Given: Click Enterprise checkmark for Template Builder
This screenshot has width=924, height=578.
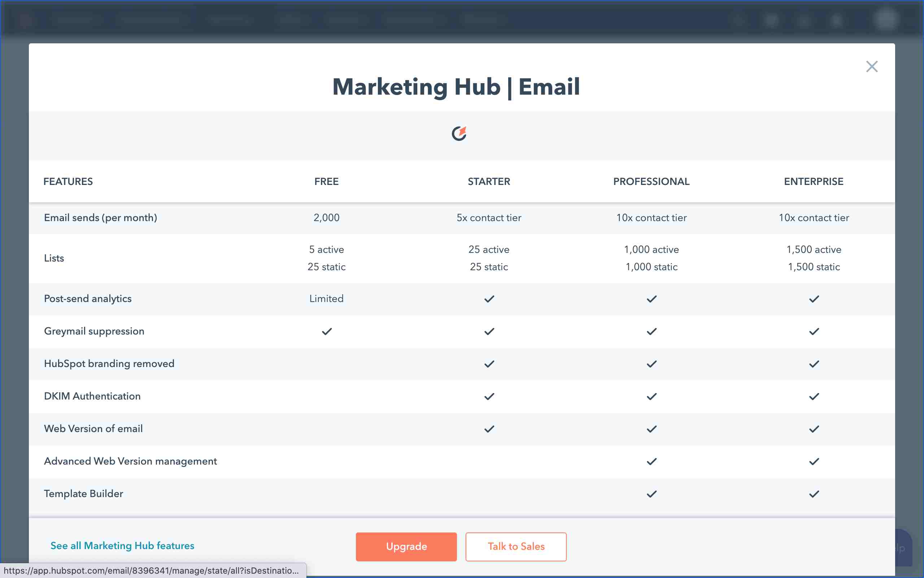Looking at the screenshot, I should (814, 493).
